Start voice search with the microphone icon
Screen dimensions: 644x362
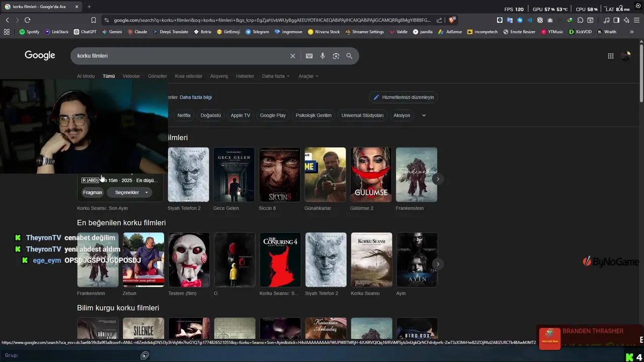coord(323,56)
